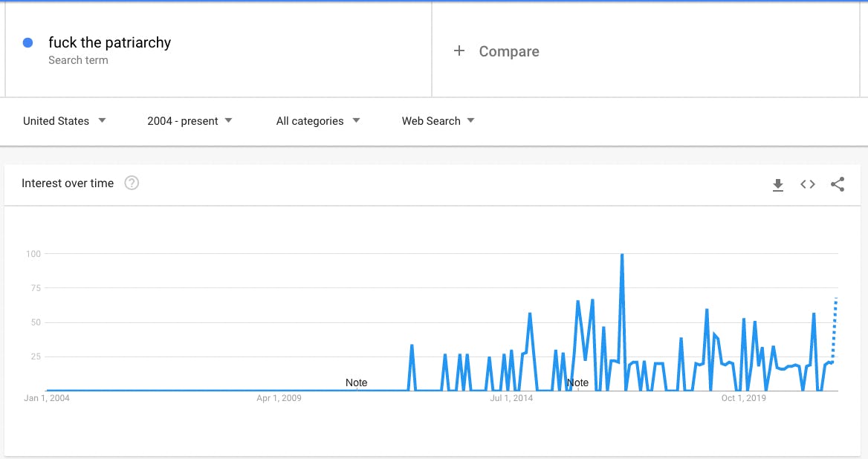Add a Compare search term
This screenshot has width=868, height=459.
coord(509,51)
